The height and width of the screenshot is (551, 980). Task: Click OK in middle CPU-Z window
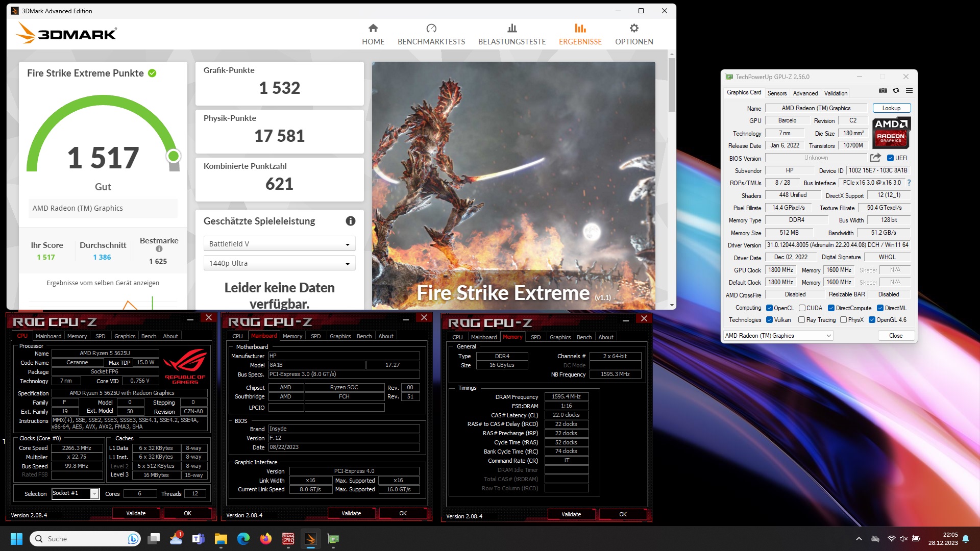click(403, 513)
